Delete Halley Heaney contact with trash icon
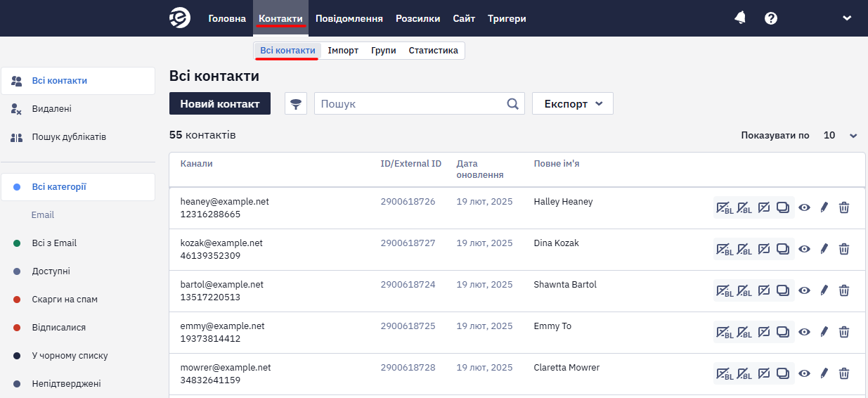868x398 pixels. 844,207
